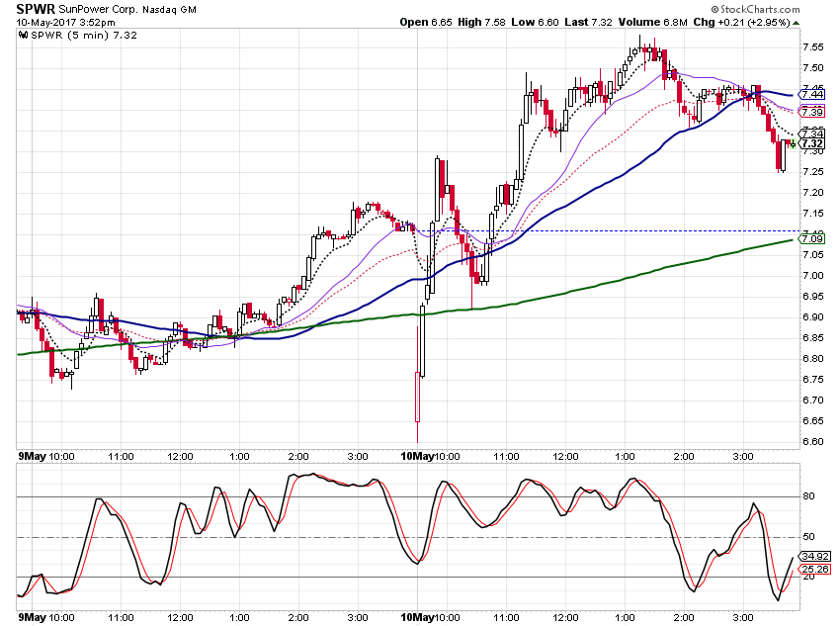
Task: Click the 7.00 price axis label
Action: pos(812,276)
